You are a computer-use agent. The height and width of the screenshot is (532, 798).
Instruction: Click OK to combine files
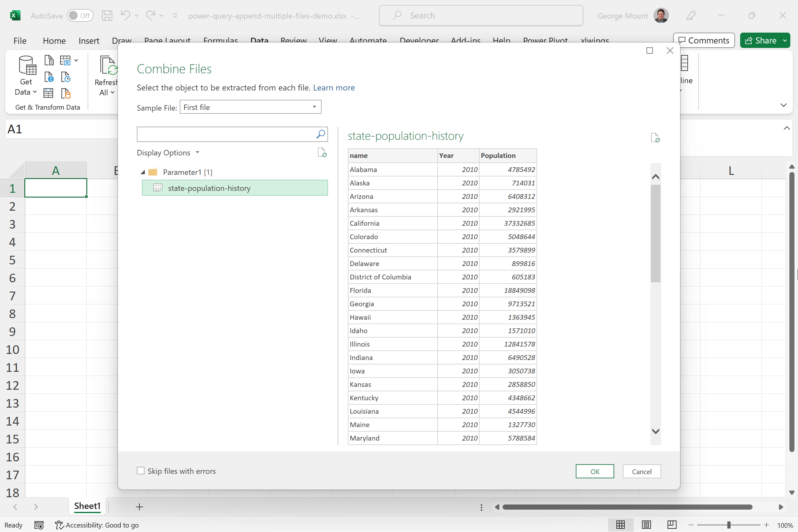[x=594, y=471]
